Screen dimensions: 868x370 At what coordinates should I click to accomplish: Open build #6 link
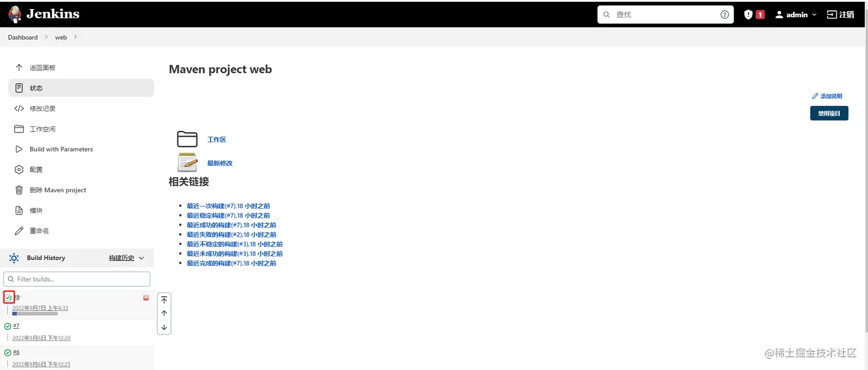16,352
